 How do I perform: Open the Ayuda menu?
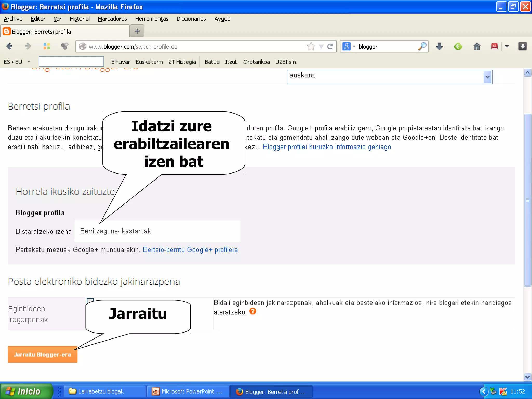[x=222, y=19]
